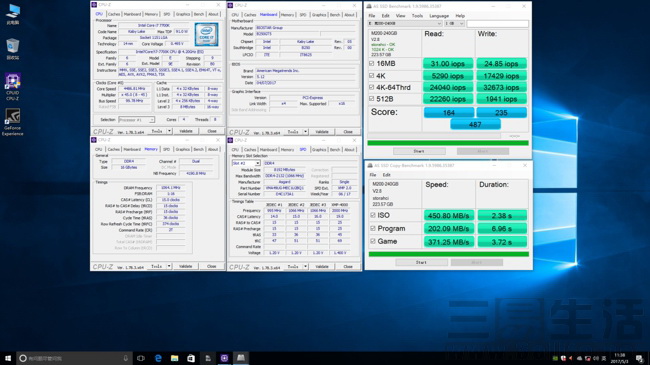Open the File menu in AS SSD Copy Benchmark
This screenshot has width=650, height=365.
(373, 175)
